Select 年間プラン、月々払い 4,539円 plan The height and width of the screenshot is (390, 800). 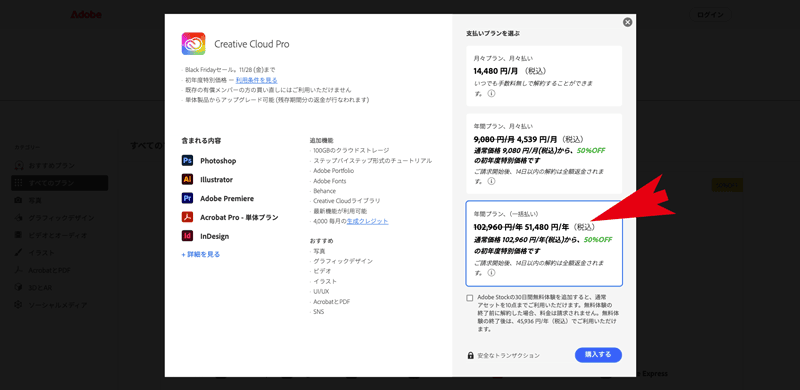(x=544, y=153)
